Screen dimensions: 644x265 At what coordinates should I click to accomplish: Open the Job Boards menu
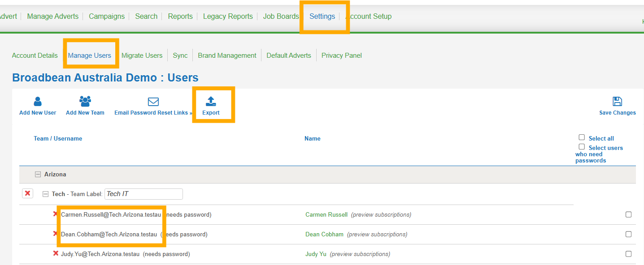(x=281, y=16)
